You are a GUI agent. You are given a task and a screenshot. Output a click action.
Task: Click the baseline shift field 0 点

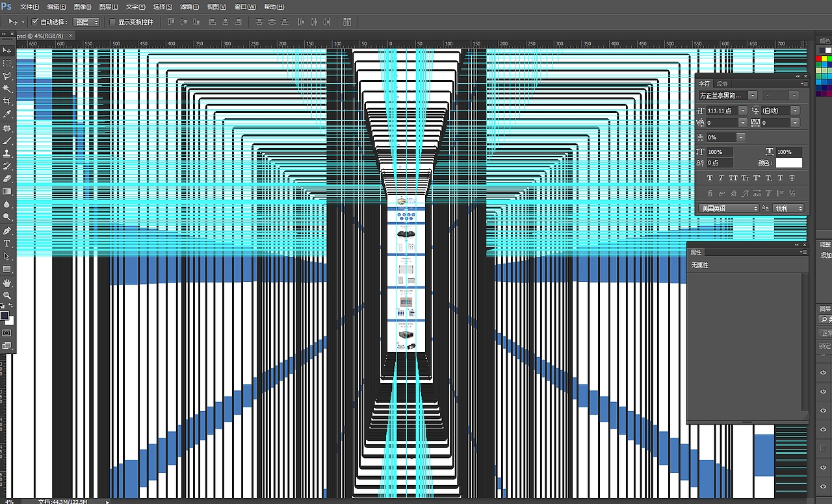(x=720, y=162)
